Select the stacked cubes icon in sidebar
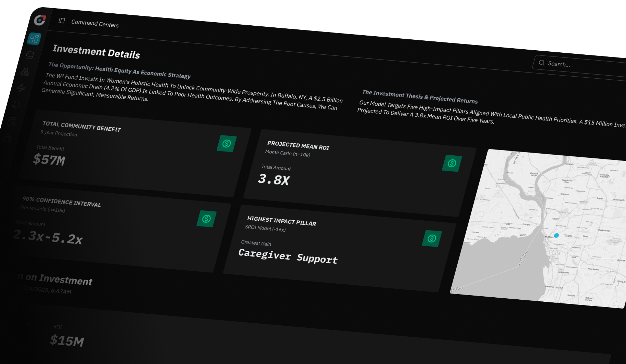 [x=25, y=71]
